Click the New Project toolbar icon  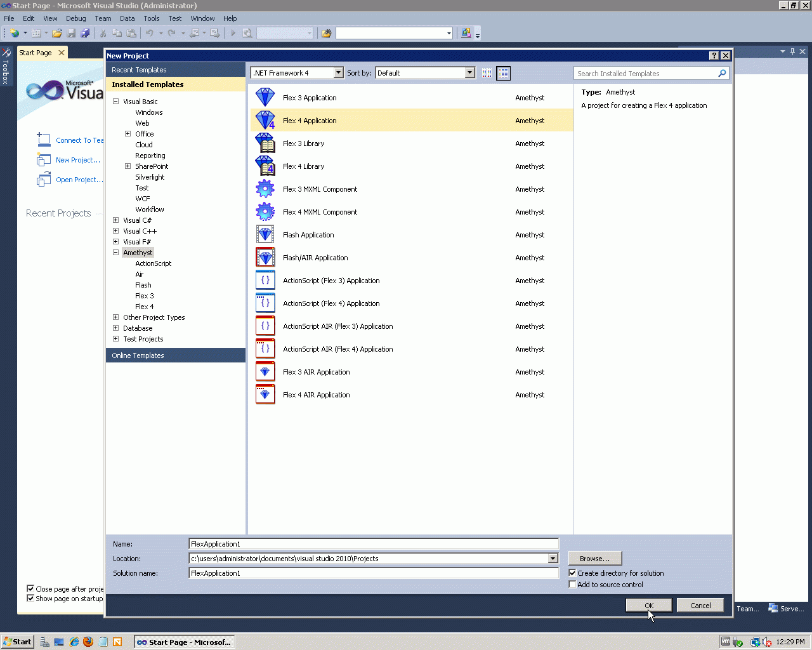[x=15, y=33]
